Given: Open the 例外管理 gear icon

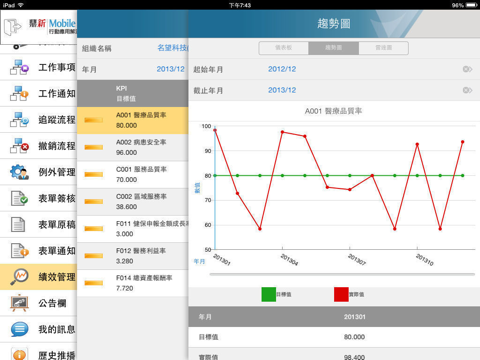Looking at the screenshot, I should coord(19,172).
